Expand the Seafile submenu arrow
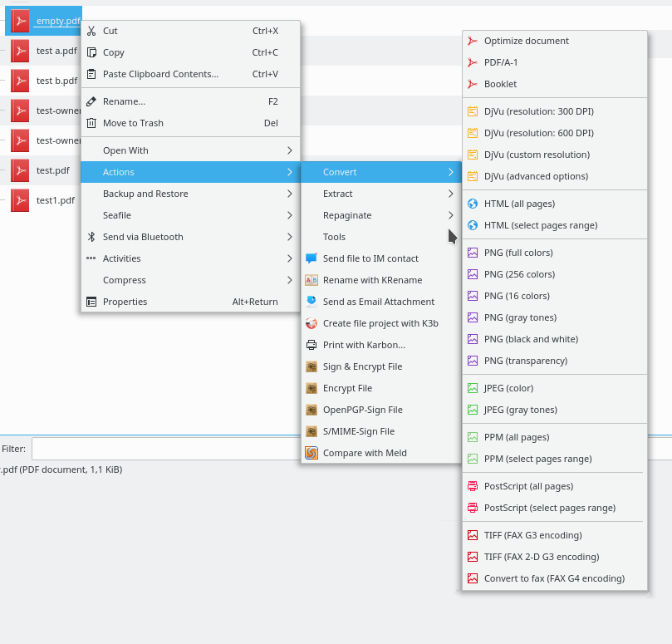Image resolution: width=672 pixels, height=644 pixels. (290, 215)
